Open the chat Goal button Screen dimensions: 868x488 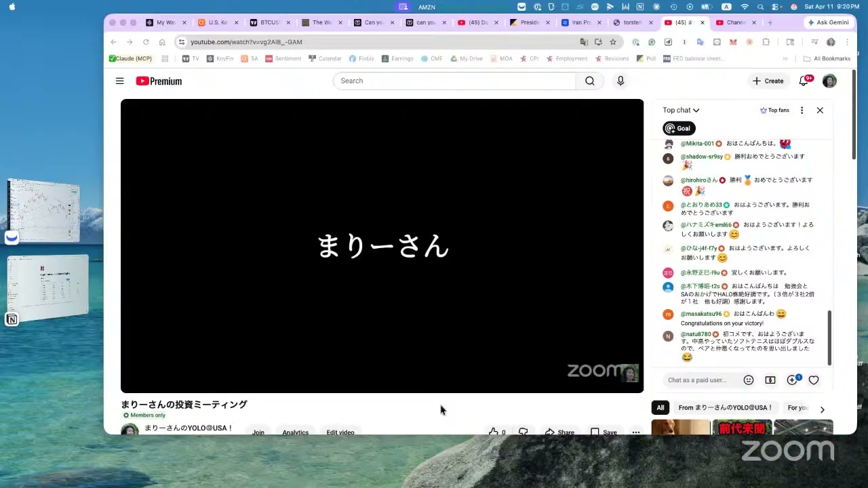tap(679, 128)
